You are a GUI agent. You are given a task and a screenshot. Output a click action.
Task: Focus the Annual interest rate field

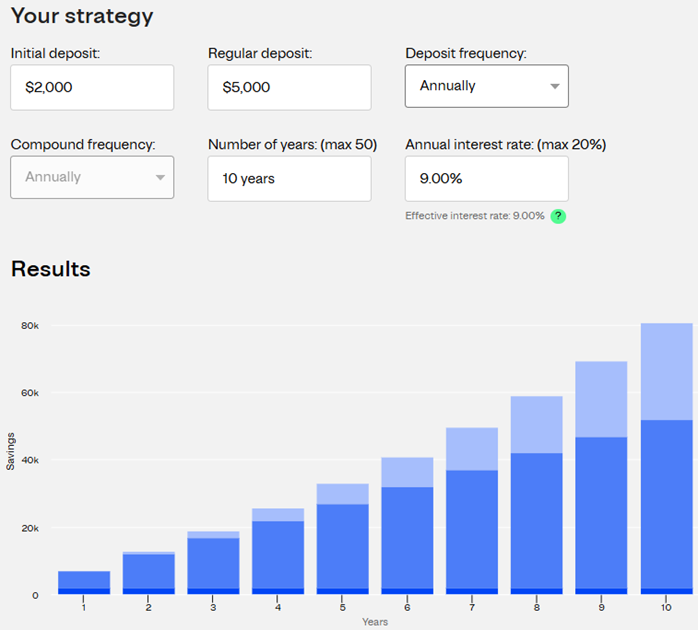point(486,178)
